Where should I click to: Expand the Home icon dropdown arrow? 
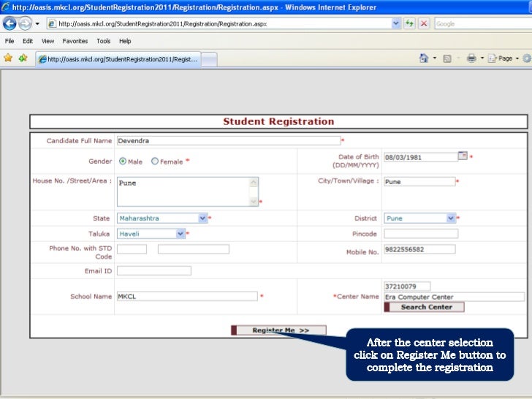[435, 58]
